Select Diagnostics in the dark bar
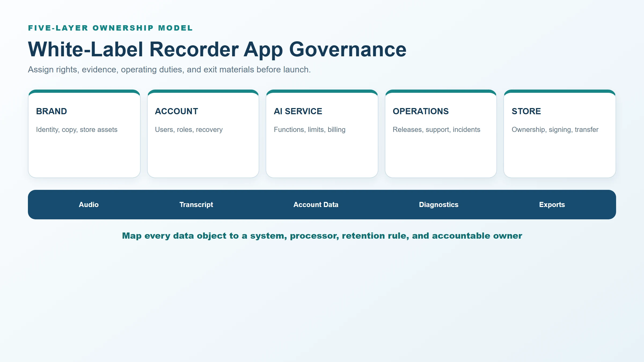 pyautogui.click(x=439, y=205)
